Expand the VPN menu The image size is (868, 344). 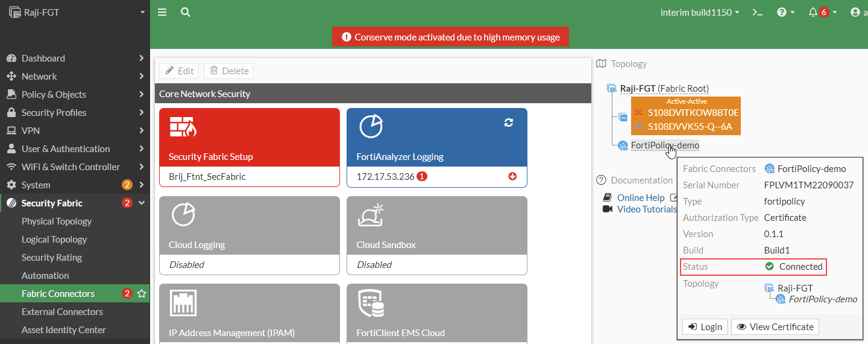coord(75,130)
